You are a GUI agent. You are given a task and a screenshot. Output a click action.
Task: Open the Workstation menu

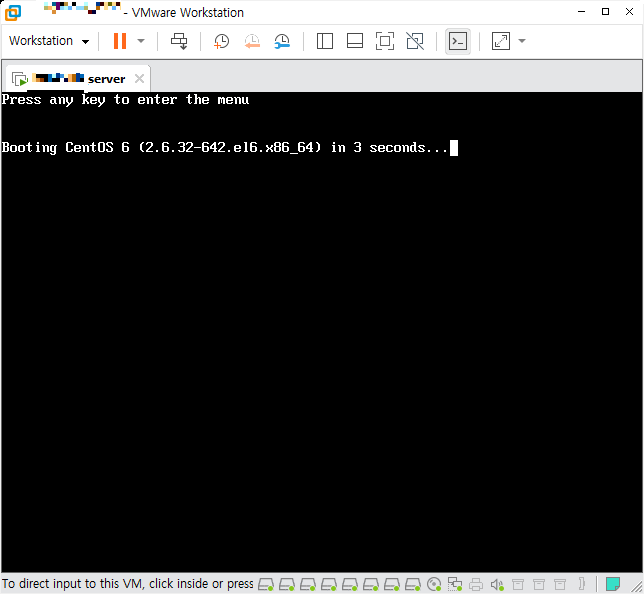49,41
